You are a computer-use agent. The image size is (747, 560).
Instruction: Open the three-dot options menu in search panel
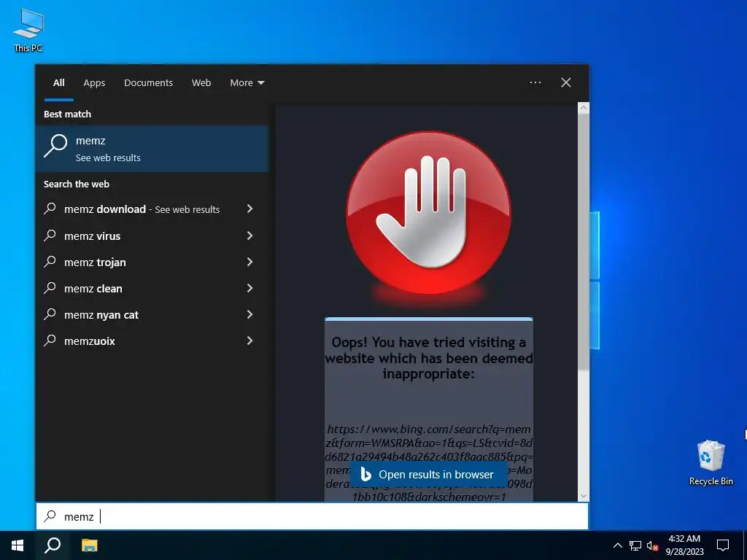point(535,82)
